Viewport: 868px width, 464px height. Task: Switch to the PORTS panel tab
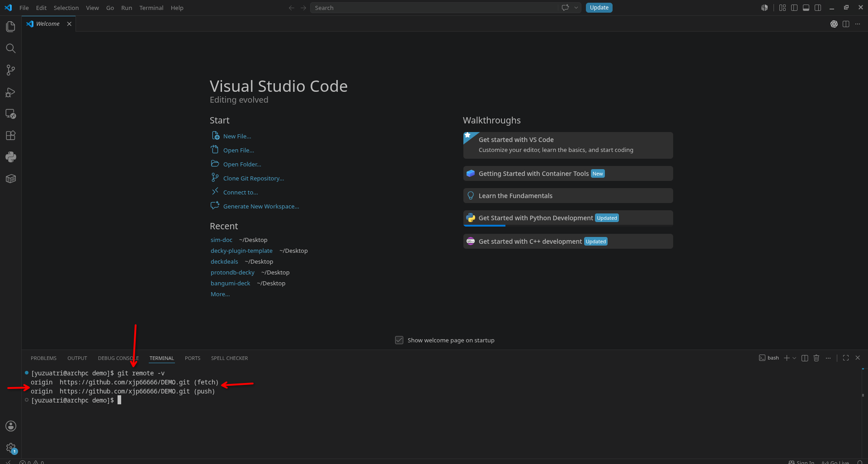(193, 358)
